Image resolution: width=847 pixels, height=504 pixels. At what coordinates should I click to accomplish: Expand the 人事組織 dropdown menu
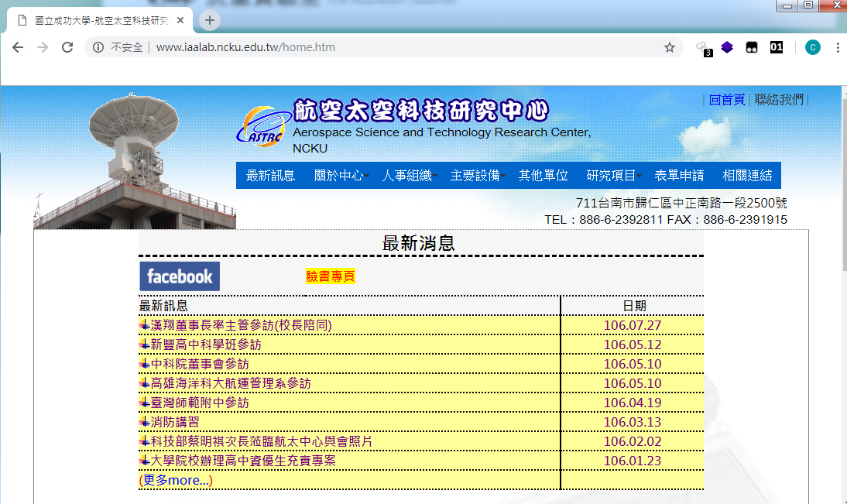point(409,176)
